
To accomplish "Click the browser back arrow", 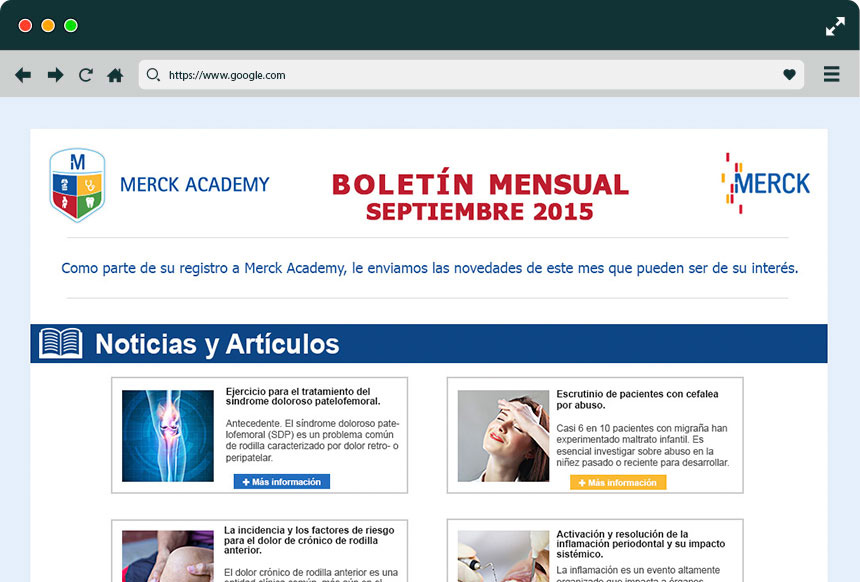I will 23,75.
